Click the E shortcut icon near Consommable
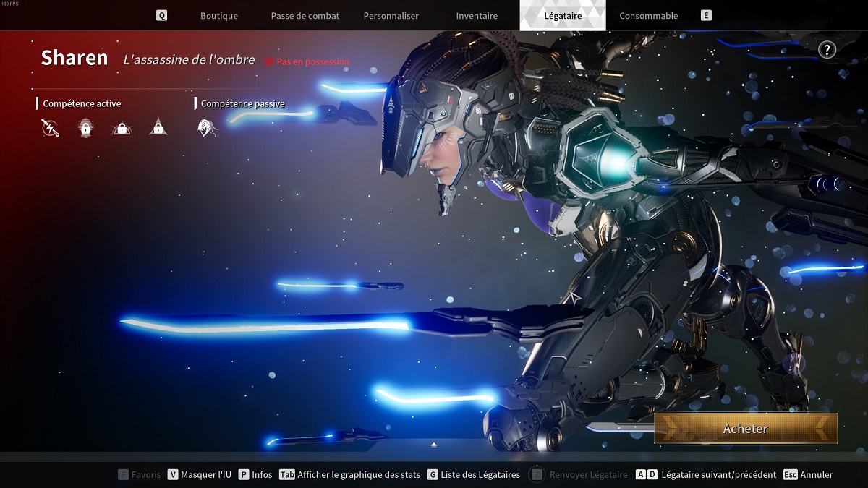Screen dimensions: 868x488 pos(706,14)
